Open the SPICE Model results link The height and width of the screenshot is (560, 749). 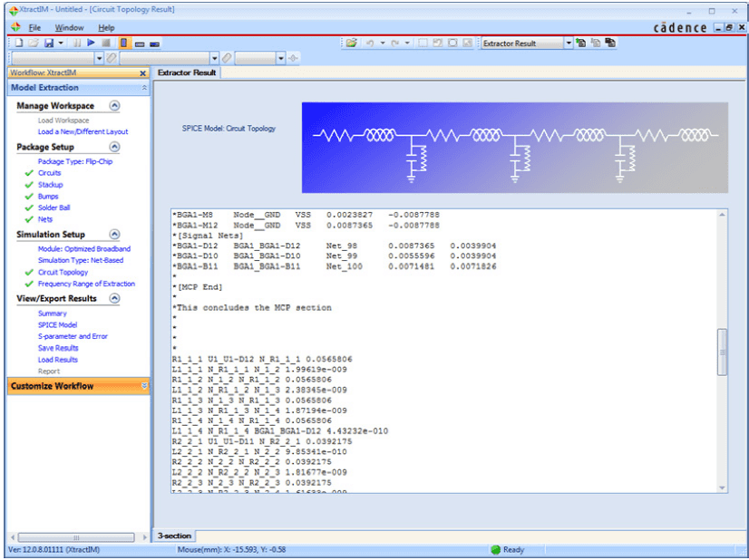click(58, 324)
